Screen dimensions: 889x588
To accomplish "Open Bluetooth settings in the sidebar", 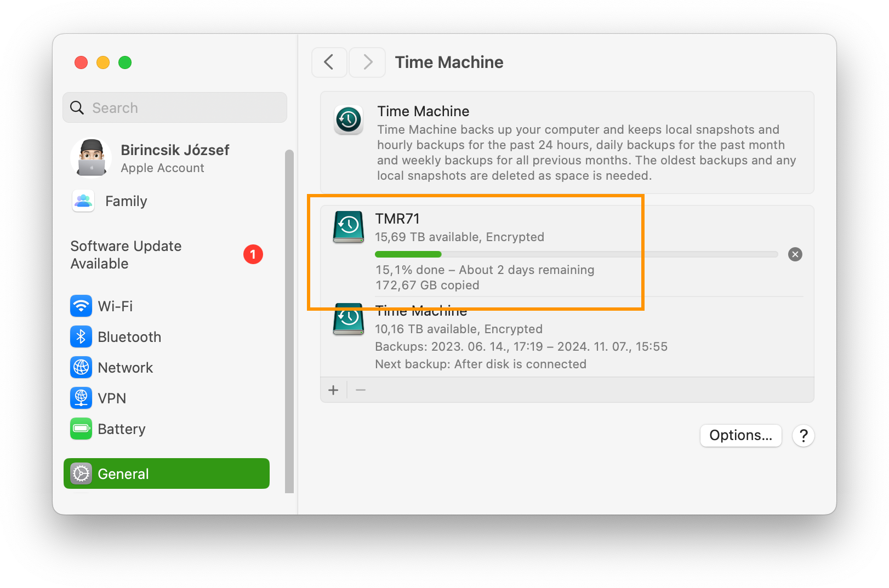I will (166, 337).
